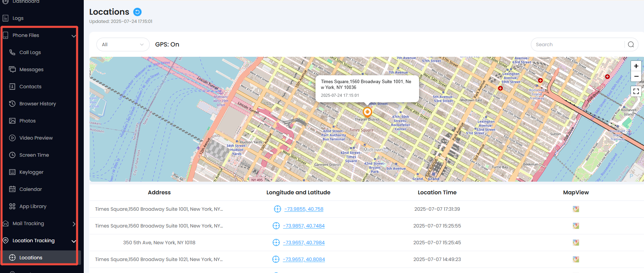Expand the Mail Tracking section
Viewport: 644px width, 273px height.
tap(74, 224)
